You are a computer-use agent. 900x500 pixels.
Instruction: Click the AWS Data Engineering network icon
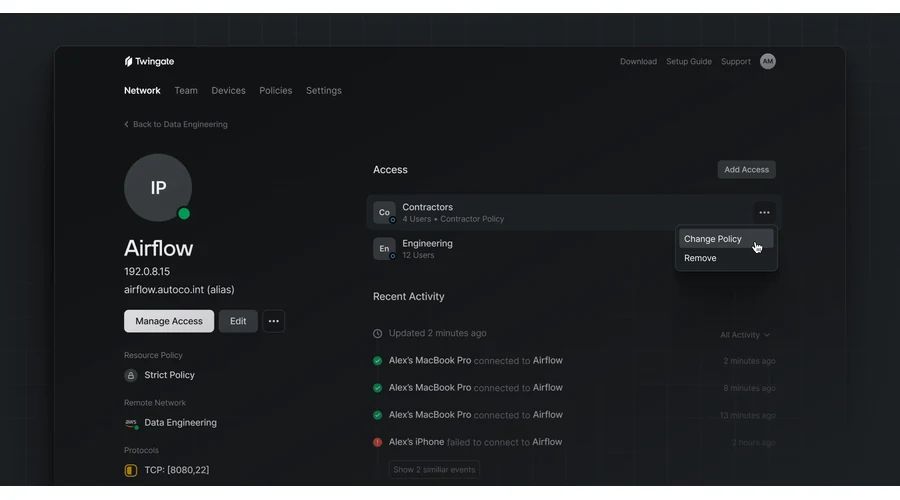[x=131, y=423]
